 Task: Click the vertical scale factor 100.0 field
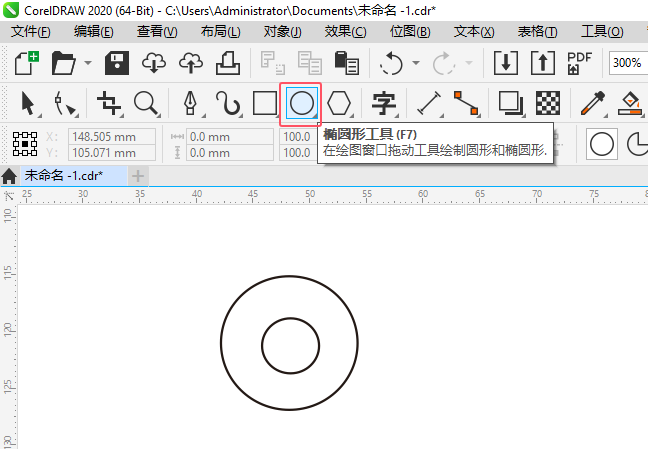(x=298, y=153)
